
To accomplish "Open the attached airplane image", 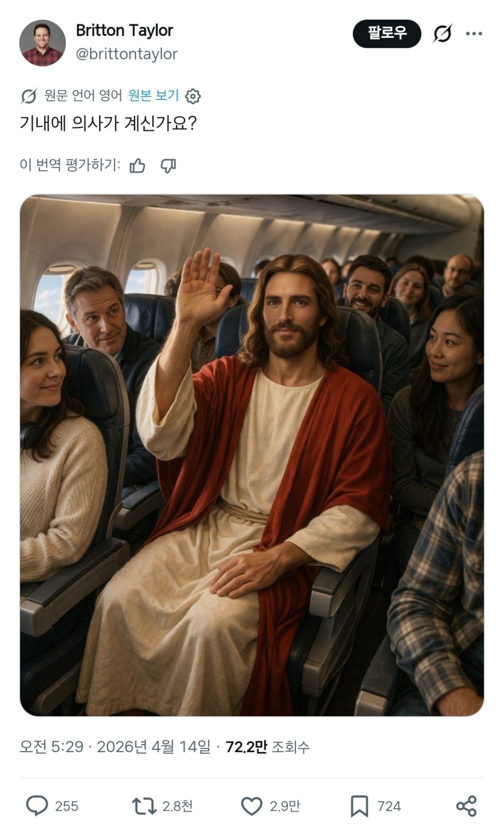I will (252, 455).
